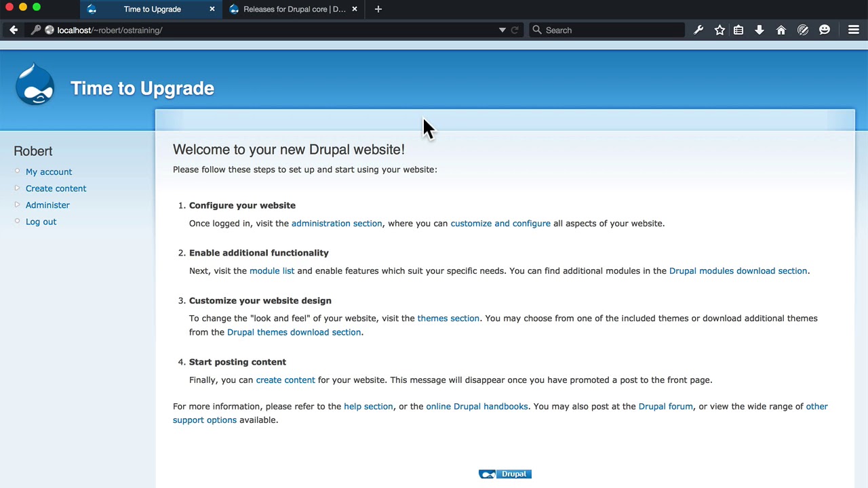Viewport: 868px width, 488px height.
Task: Click the globe site identity icon
Action: pyautogui.click(x=50, y=30)
